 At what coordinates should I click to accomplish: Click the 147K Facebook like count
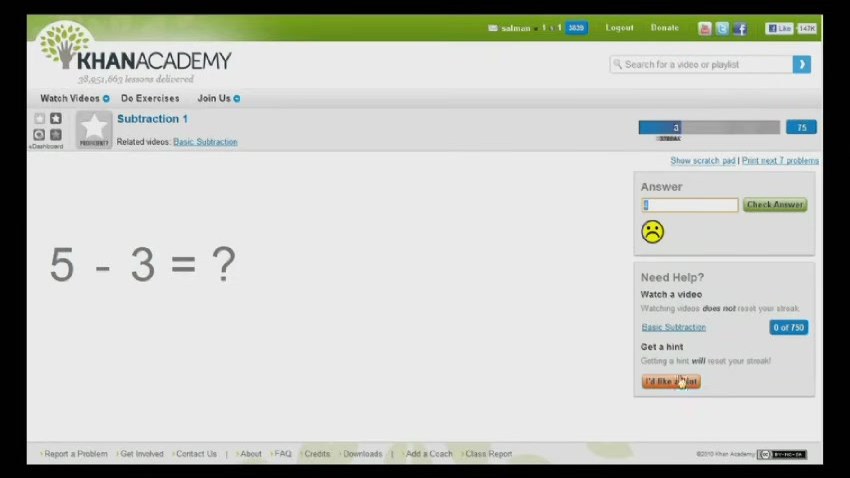[x=807, y=28]
